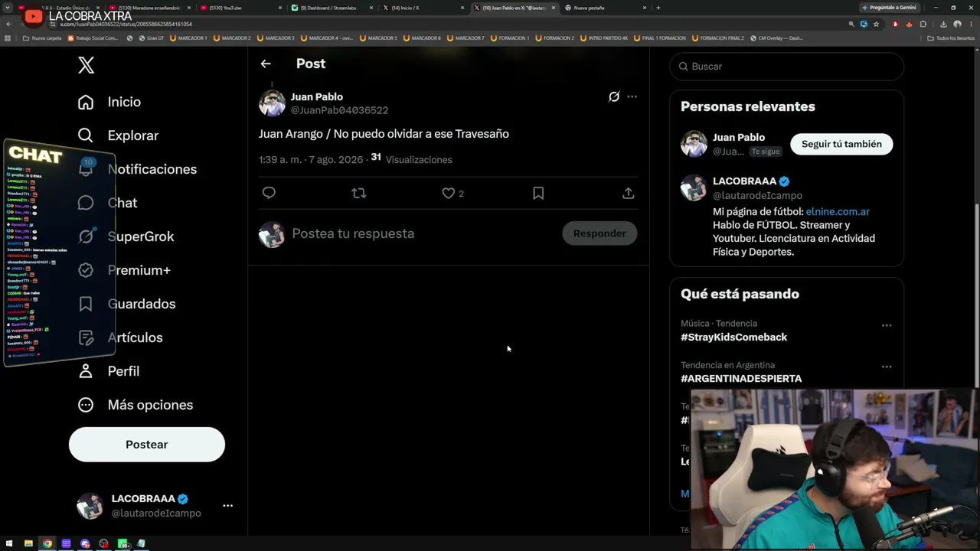Screen dimensions: 980x551
Task: Open more options for #StrayKidsComeback trend
Action: point(887,325)
